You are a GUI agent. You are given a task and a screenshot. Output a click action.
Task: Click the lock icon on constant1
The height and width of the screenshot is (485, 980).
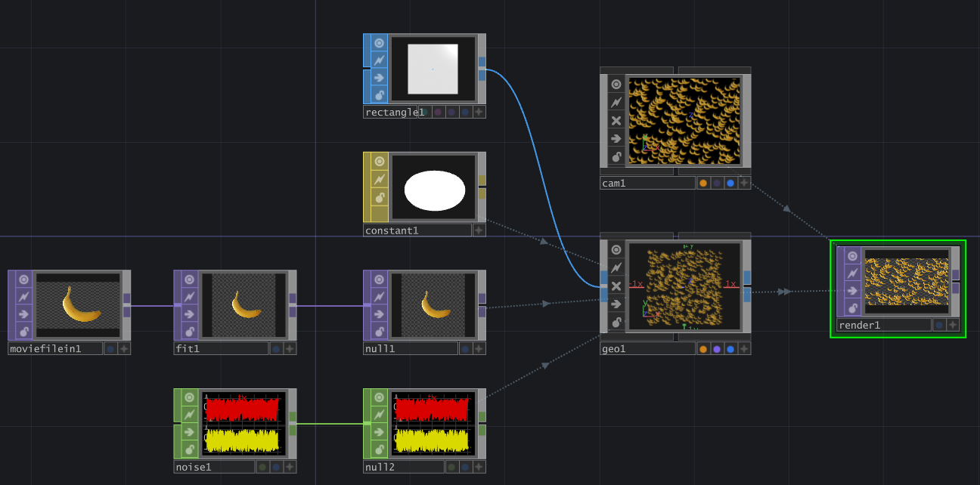380,214
